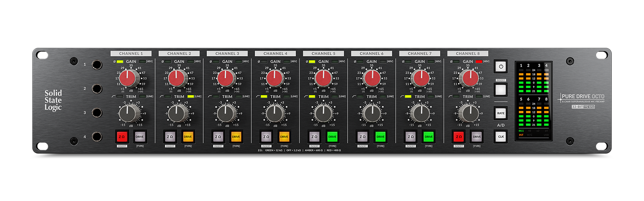The height and width of the screenshot is (201, 644).
Task: Click Channel 4 lit high-pass filter LED
Action: [264, 96]
